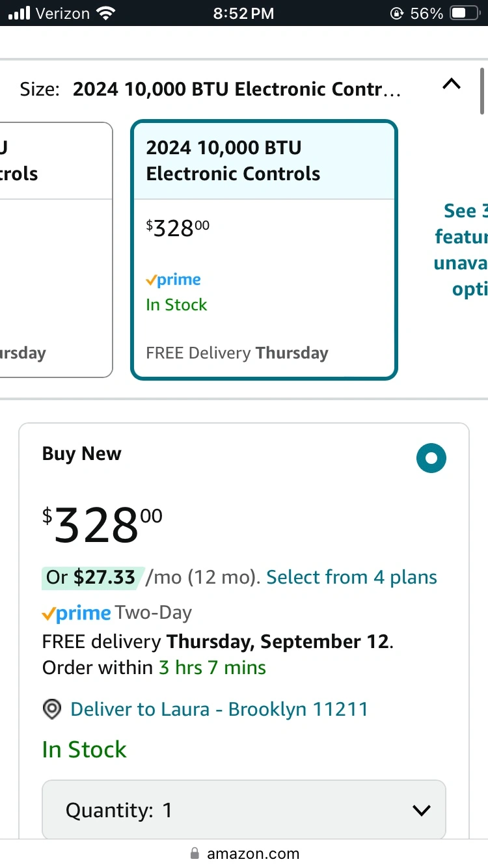Viewport: 488px width, 868px height.
Task: Tap the page scrollbar on the right edge
Action: 483,90
